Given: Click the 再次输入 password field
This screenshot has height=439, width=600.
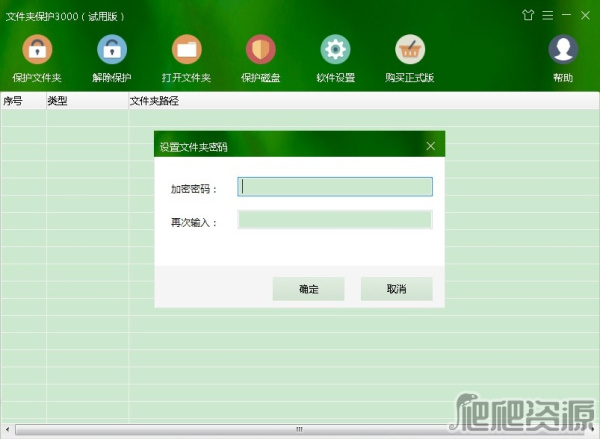Looking at the screenshot, I should tap(335, 220).
